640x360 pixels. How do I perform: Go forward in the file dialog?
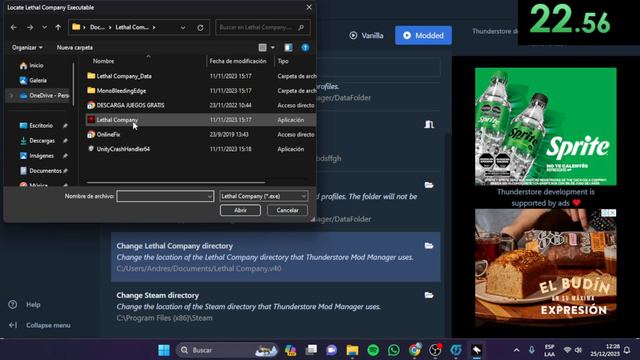click(x=30, y=27)
